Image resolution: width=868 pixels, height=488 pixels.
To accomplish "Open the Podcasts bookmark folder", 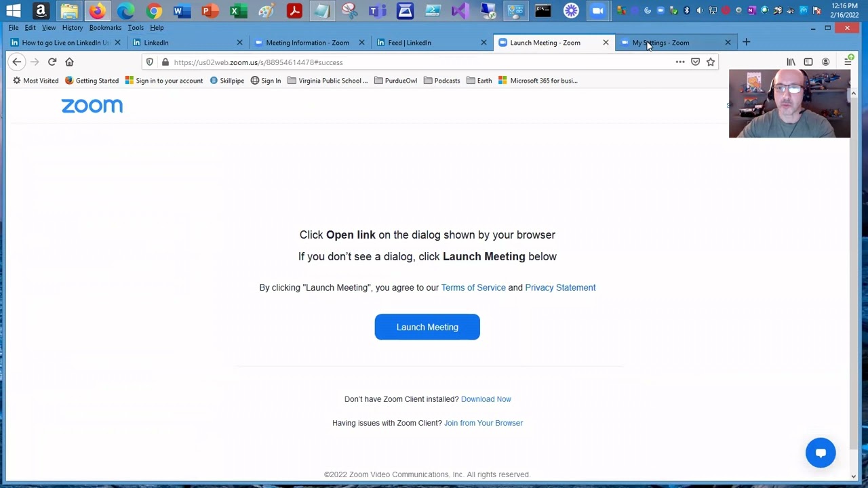I will tap(441, 81).
